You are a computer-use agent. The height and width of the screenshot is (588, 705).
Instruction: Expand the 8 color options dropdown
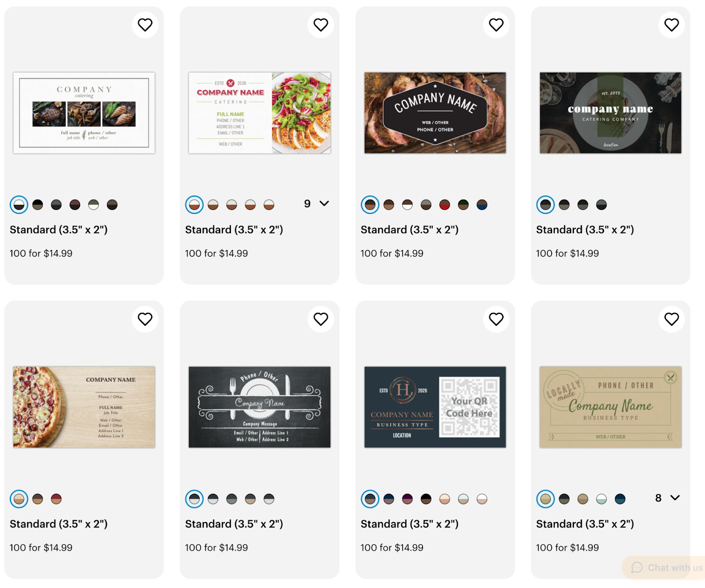[668, 498]
